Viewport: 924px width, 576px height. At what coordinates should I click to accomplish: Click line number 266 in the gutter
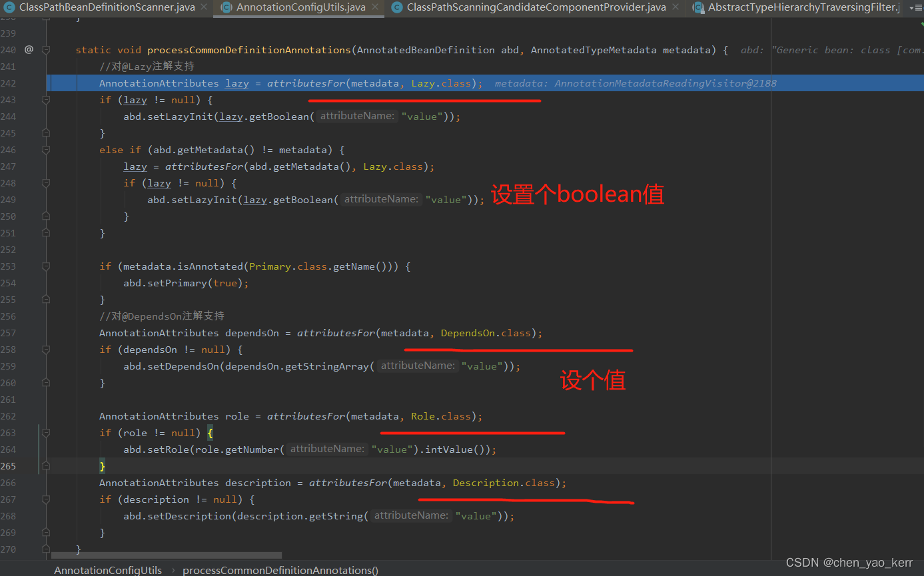pos(9,483)
